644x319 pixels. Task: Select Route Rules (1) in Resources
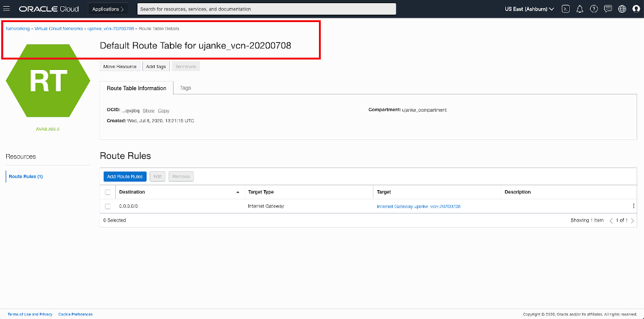26,177
